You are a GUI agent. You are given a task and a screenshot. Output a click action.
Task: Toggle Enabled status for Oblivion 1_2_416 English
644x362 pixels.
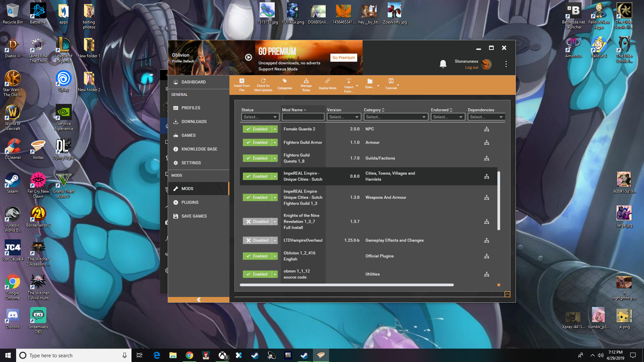pos(257,256)
